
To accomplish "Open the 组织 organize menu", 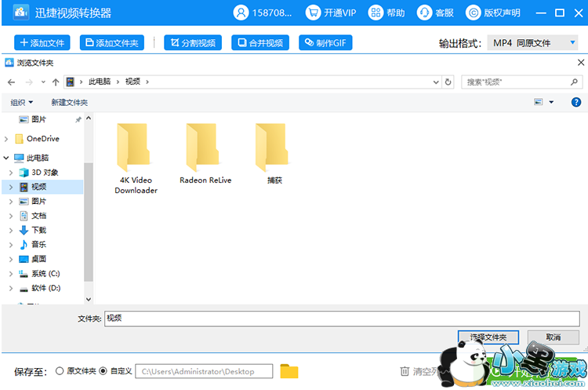I will click(x=21, y=103).
